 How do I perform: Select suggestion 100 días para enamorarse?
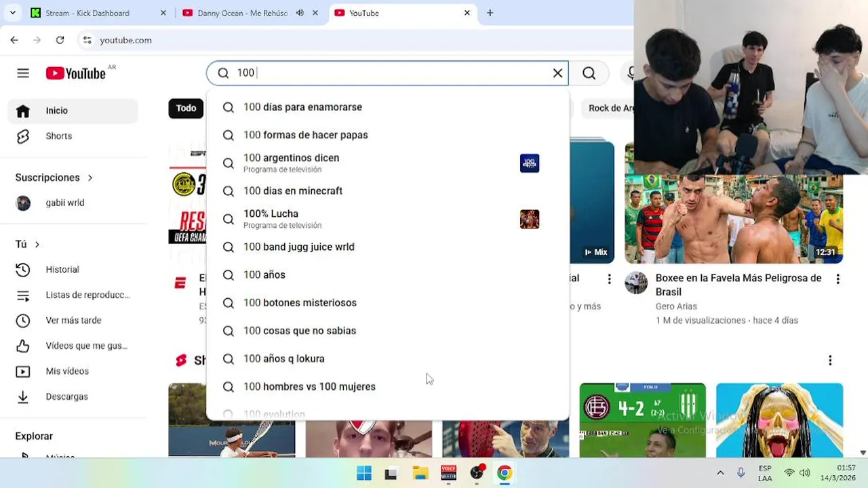pos(387,107)
